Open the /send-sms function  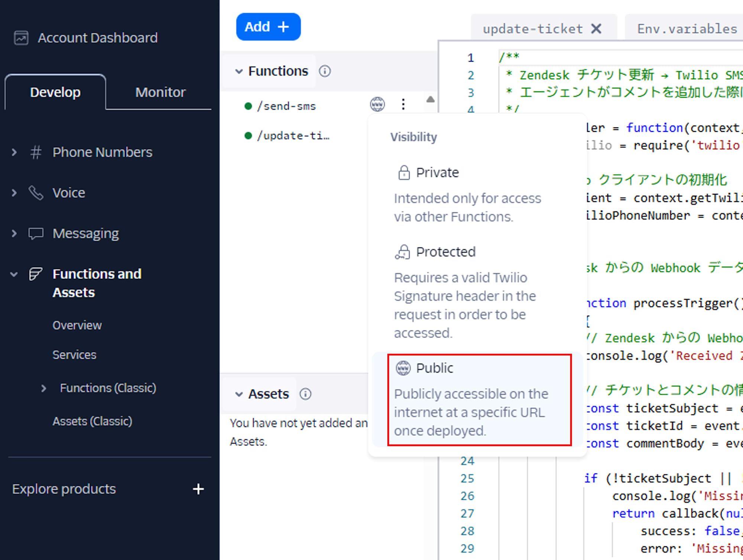pyautogui.click(x=286, y=106)
